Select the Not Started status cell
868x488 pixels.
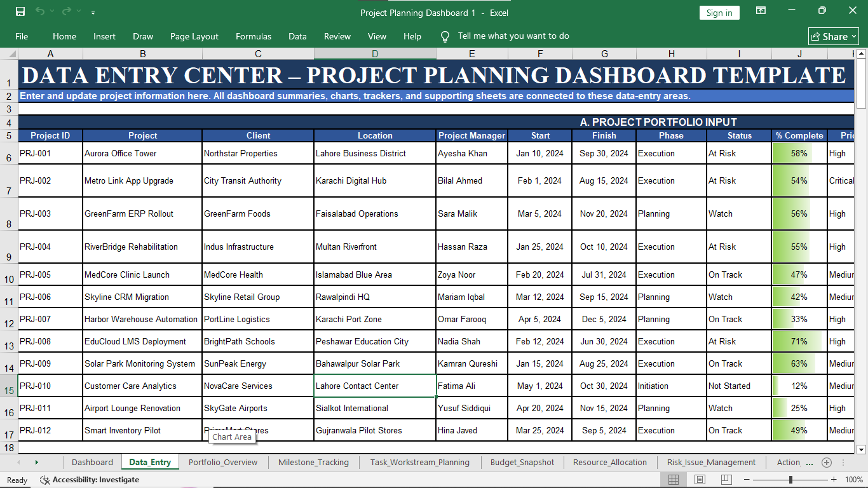tap(739, 386)
